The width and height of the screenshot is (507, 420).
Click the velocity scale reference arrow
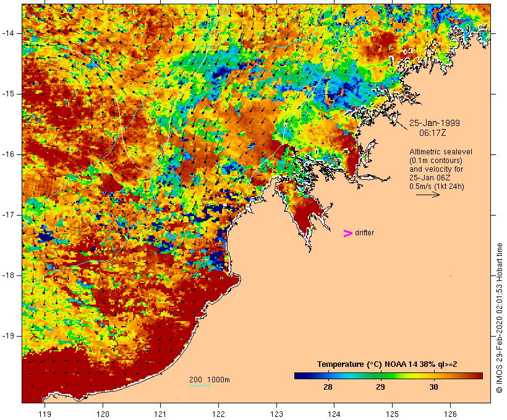tap(428, 195)
